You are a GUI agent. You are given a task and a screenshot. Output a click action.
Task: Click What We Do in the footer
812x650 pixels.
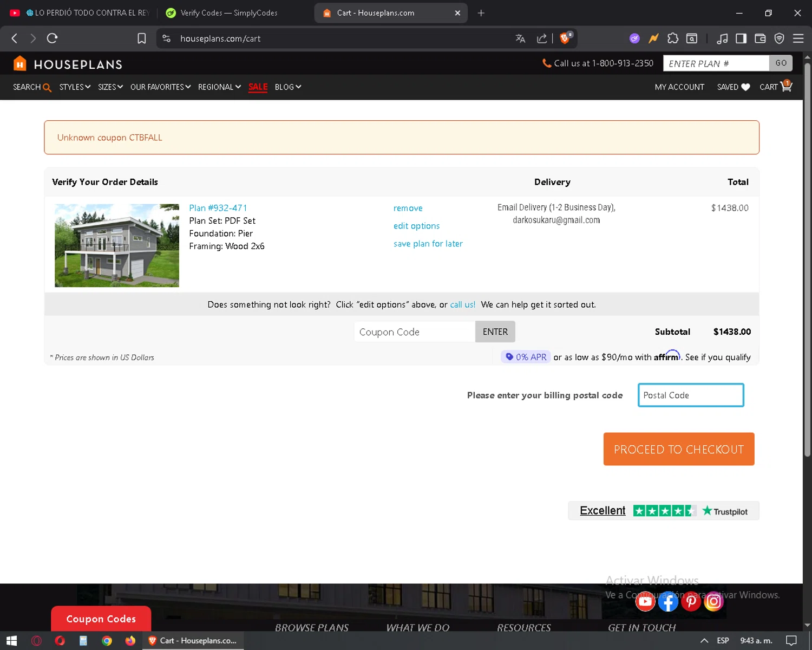coord(418,627)
